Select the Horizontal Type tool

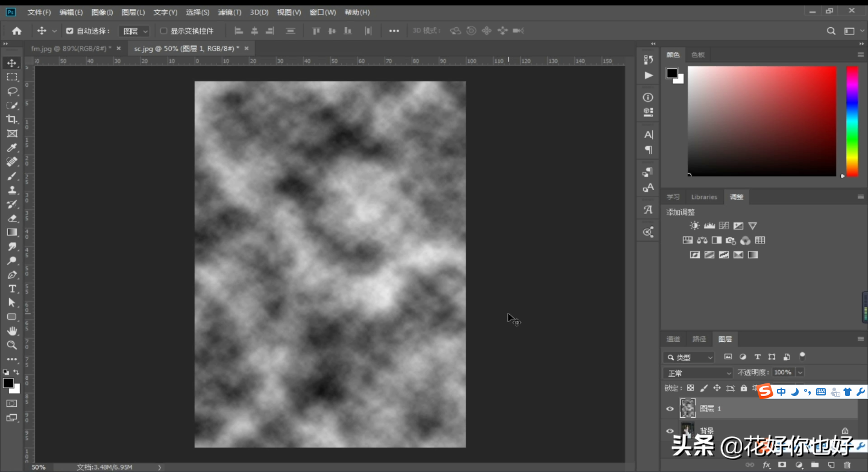12,289
